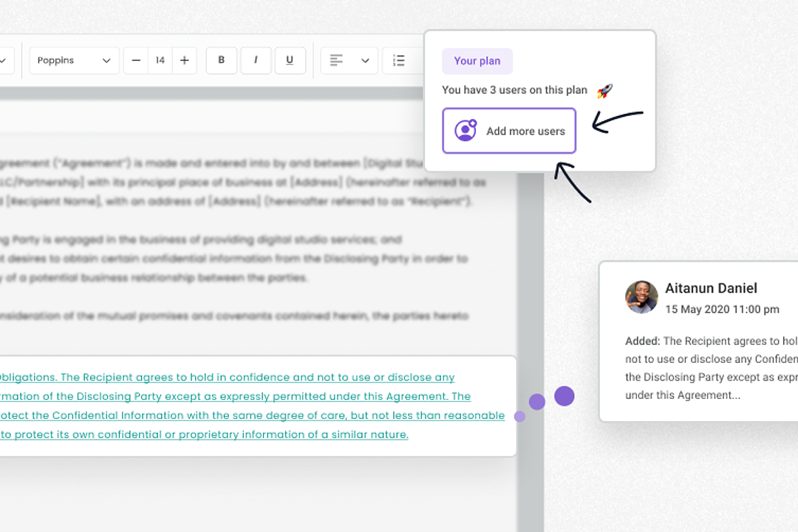Decrease font size with minus button
The height and width of the screenshot is (532, 798).
[x=136, y=61]
